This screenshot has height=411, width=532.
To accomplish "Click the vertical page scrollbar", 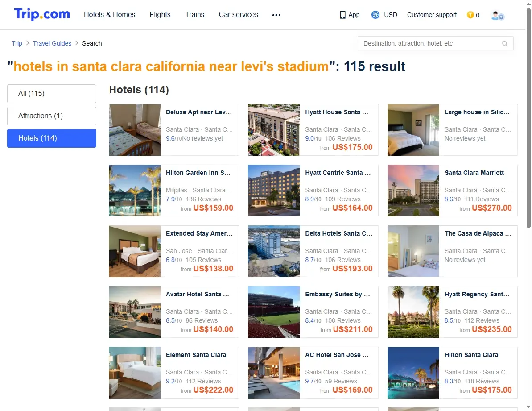I will click(528, 118).
